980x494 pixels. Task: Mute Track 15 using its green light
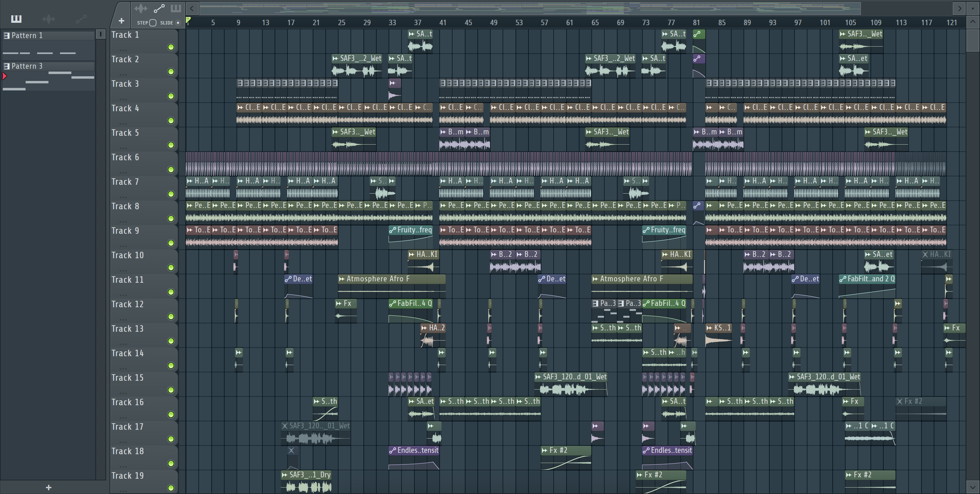click(x=171, y=390)
